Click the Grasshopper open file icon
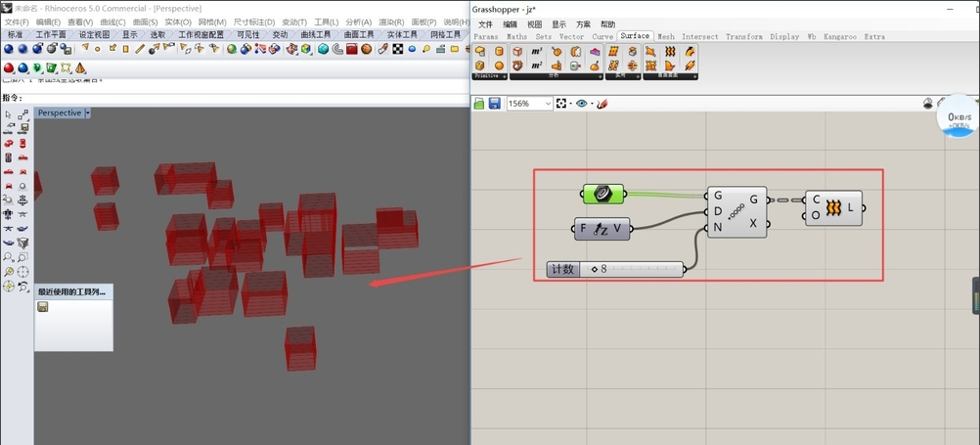Image resolution: width=980 pixels, height=445 pixels. pyautogui.click(x=480, y=104)
